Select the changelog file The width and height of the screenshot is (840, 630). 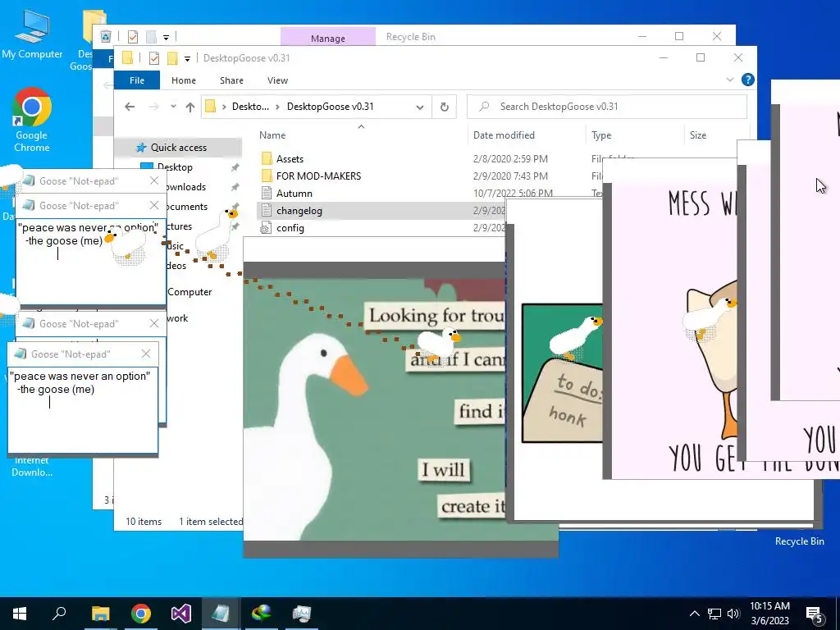coord(299,211)
